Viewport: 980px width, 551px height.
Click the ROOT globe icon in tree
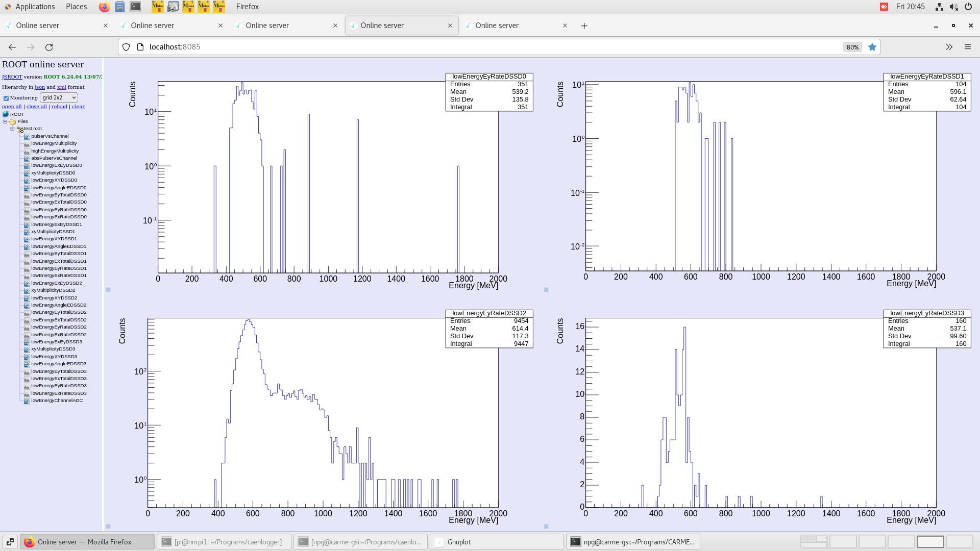click(x=6, y=114)
